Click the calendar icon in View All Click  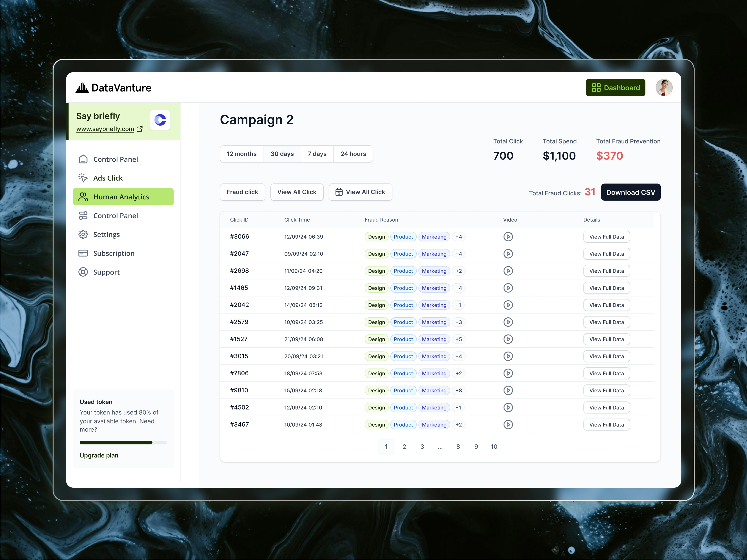339,192
